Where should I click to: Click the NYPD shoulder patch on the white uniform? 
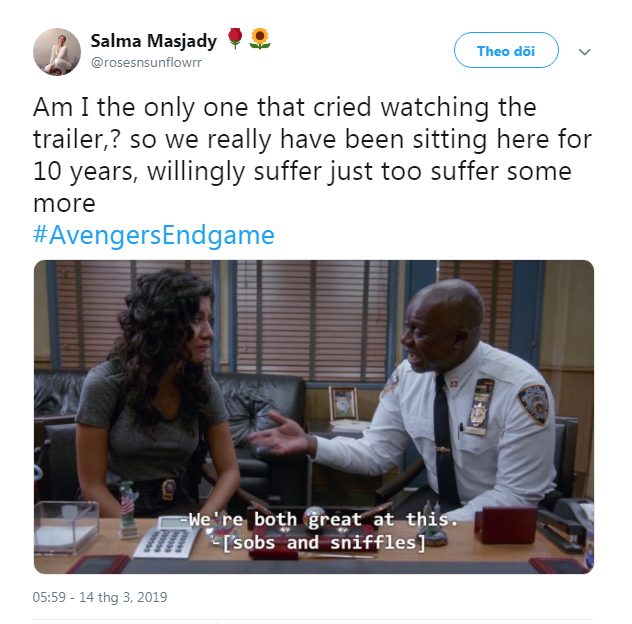pyautogui.click(x=533, y=404)
